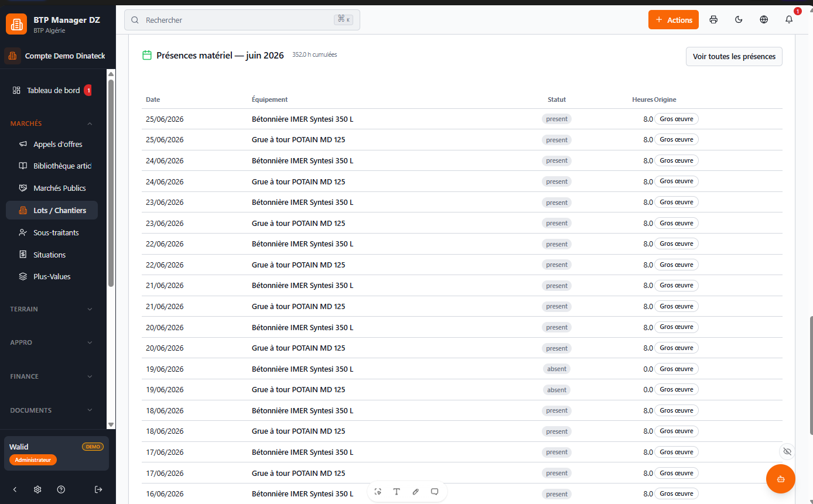Open Appels d'offres in the sidebar
Screen dimensions: 813x504
coord(52,144)
